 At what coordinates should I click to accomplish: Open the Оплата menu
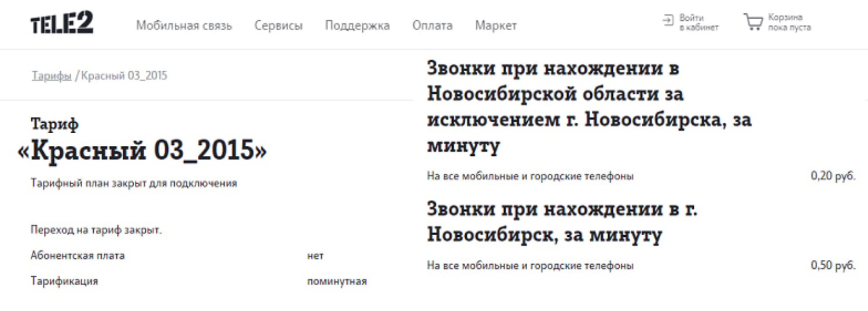click(x=432, y=25)
